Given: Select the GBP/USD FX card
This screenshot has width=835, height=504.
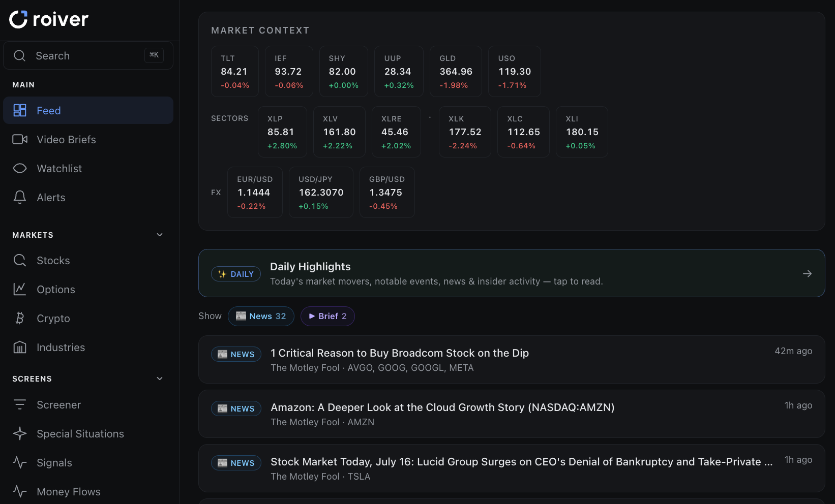Looking at the screenshot, I should click(x=387, y=192).
